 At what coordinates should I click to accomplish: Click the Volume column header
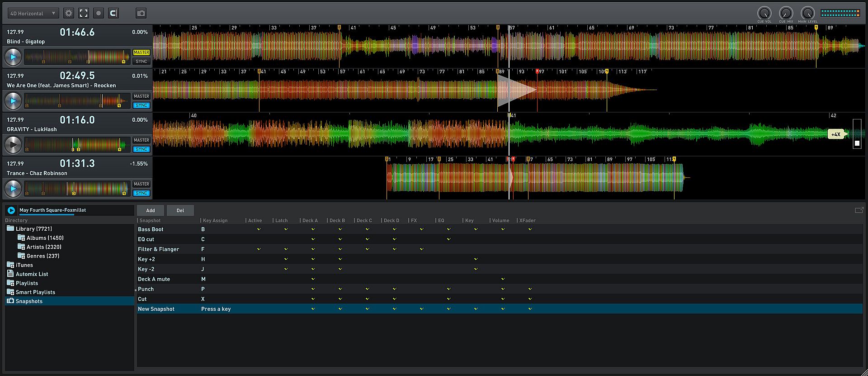click(500, 220)
